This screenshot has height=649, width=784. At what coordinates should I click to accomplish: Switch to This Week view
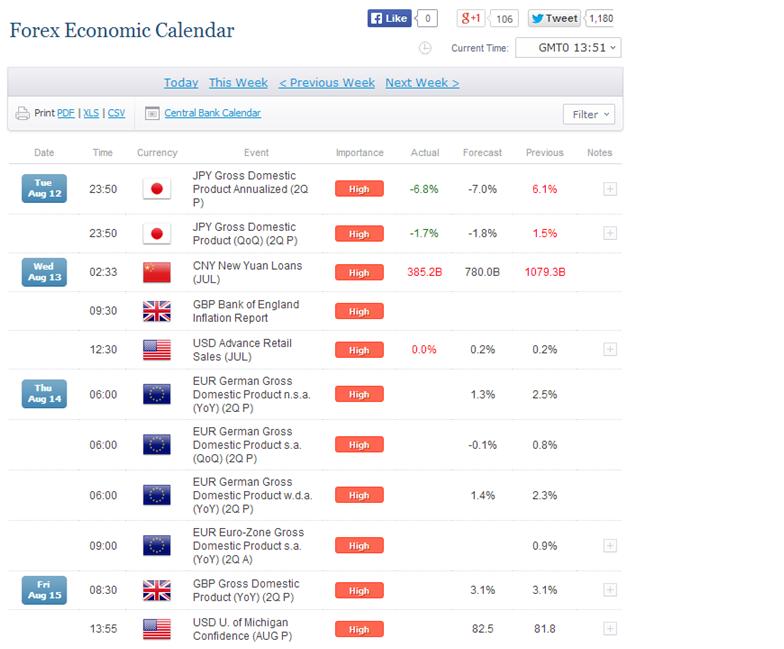tap(238, 83)
